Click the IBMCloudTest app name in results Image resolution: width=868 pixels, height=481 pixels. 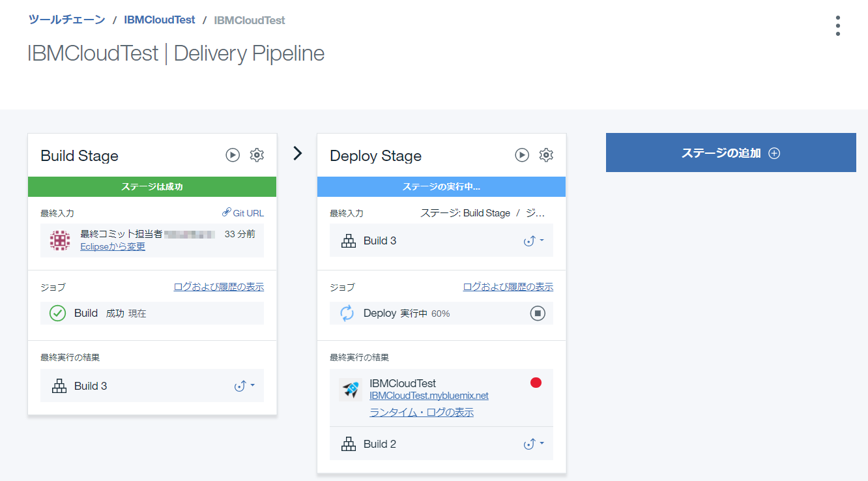pyautogui.click(x=403, y=383)
